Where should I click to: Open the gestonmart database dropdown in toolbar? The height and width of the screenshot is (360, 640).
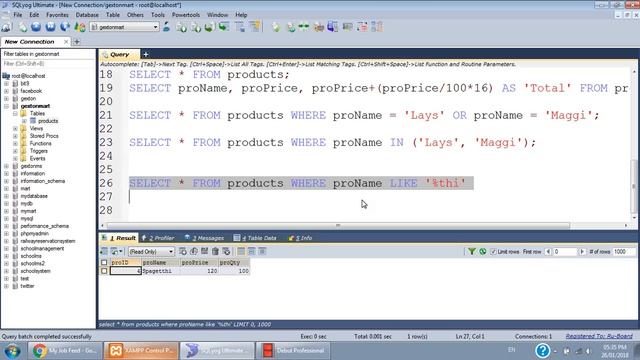click(x=156, y=27)
